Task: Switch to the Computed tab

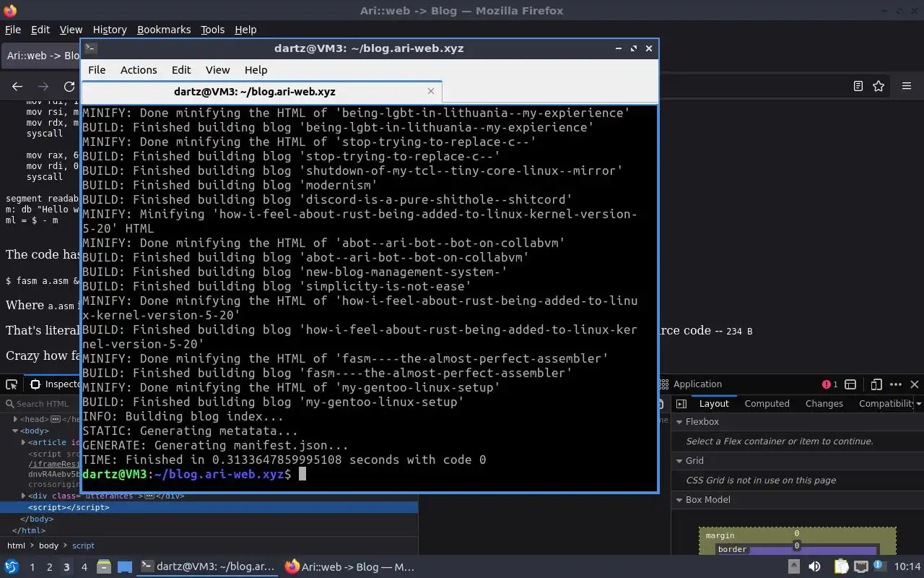Action: point(767,404)
